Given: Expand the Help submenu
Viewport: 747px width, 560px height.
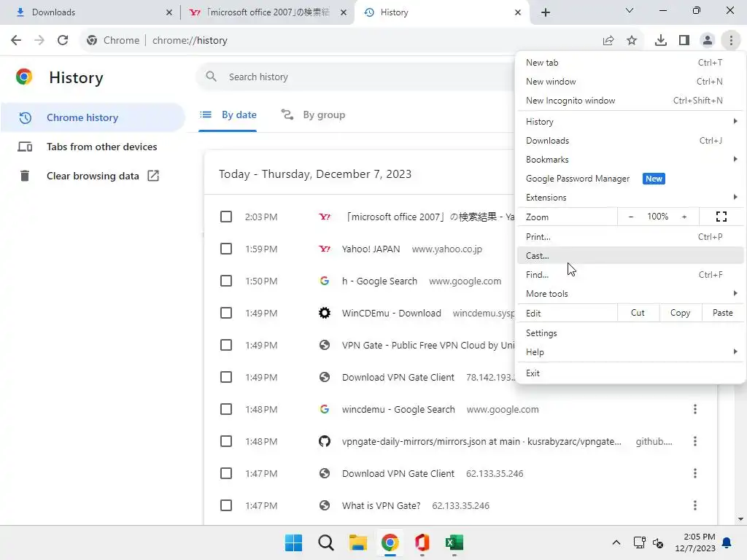Looking at the screenshot, I should tap(630, 352).
